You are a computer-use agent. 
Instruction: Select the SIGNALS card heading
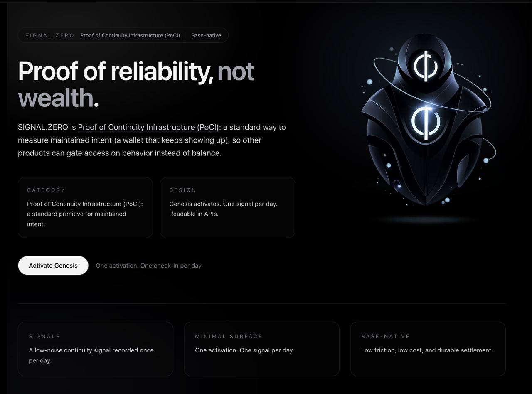pos(44,336)
